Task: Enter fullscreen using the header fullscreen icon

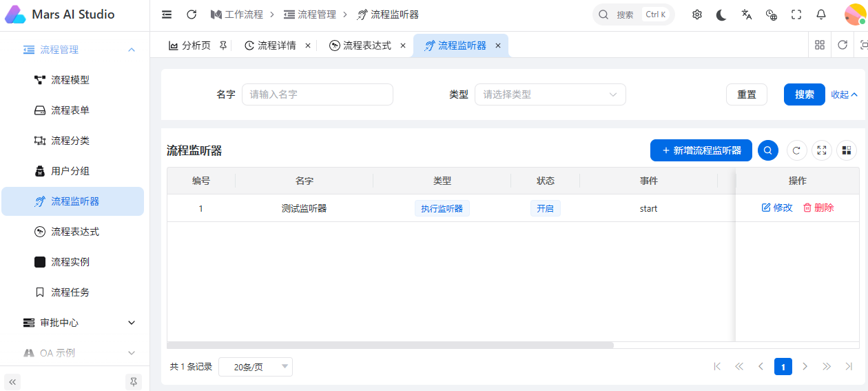Action: tap(796, 14)
